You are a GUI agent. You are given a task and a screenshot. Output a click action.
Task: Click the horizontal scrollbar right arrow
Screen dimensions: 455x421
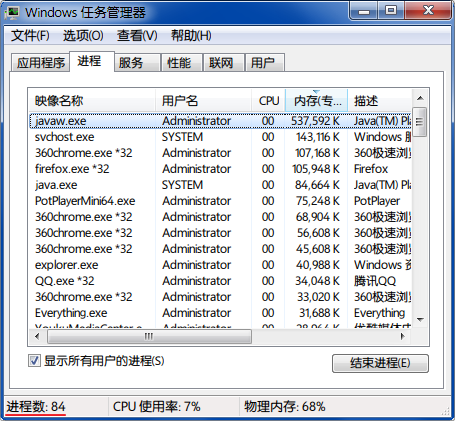pyautogui.click(x=403, y=336)
